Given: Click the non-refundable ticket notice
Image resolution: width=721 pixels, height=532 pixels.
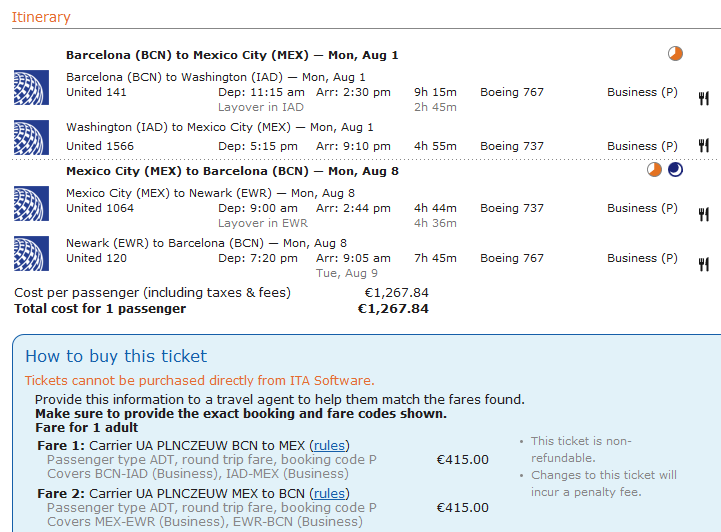Looking at the screenshot, I should (x=581, y=449).
